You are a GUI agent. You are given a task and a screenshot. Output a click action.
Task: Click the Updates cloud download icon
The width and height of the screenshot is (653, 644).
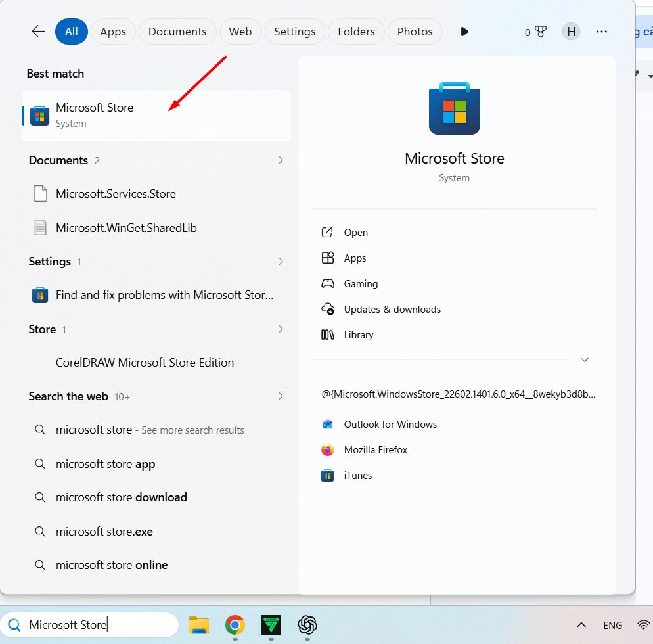click(x=327, y=309)
